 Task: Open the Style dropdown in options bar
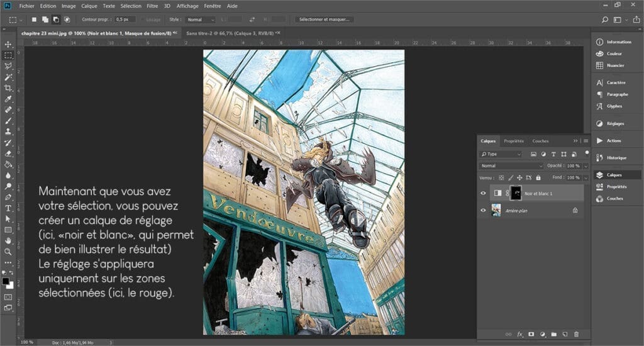pyautogui.click(x=200, y=20)
